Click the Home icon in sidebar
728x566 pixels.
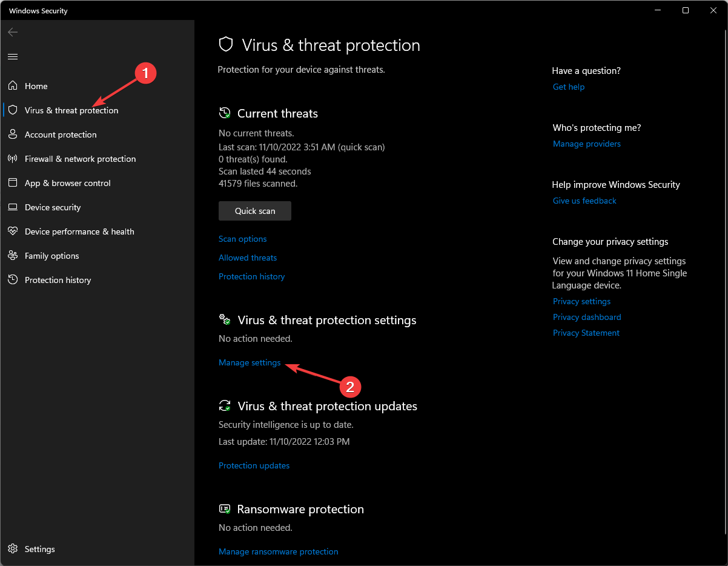click(x=13, y=86)
